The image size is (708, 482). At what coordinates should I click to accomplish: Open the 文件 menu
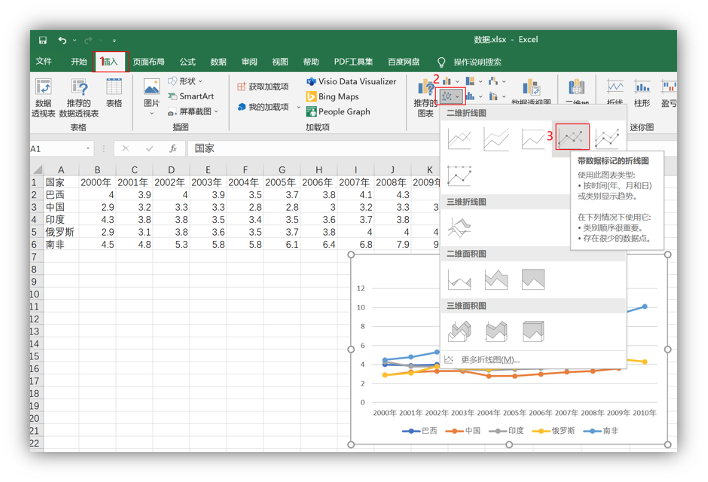44,62
